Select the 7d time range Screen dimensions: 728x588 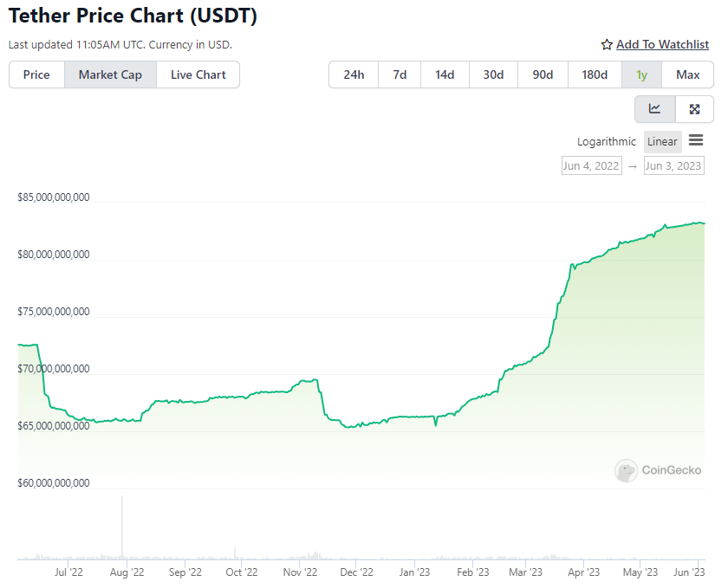click(x=400, y=74)
